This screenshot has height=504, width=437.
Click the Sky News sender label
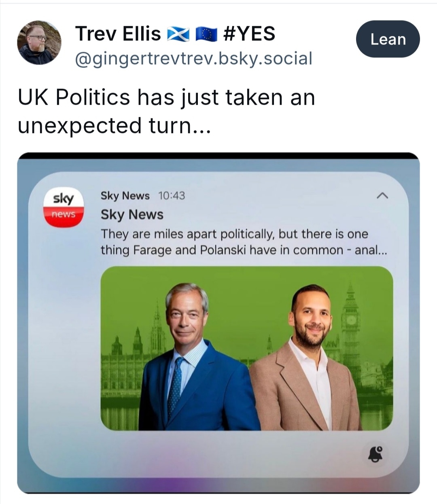[x=125, y=196]
